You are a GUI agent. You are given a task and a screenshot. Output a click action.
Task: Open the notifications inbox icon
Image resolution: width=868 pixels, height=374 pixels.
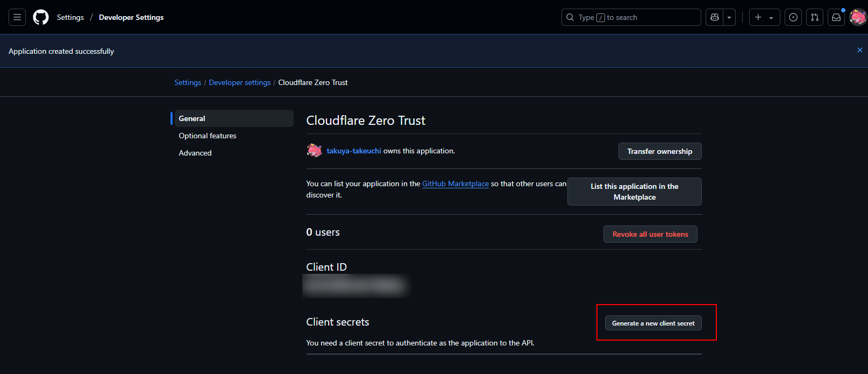836,17
